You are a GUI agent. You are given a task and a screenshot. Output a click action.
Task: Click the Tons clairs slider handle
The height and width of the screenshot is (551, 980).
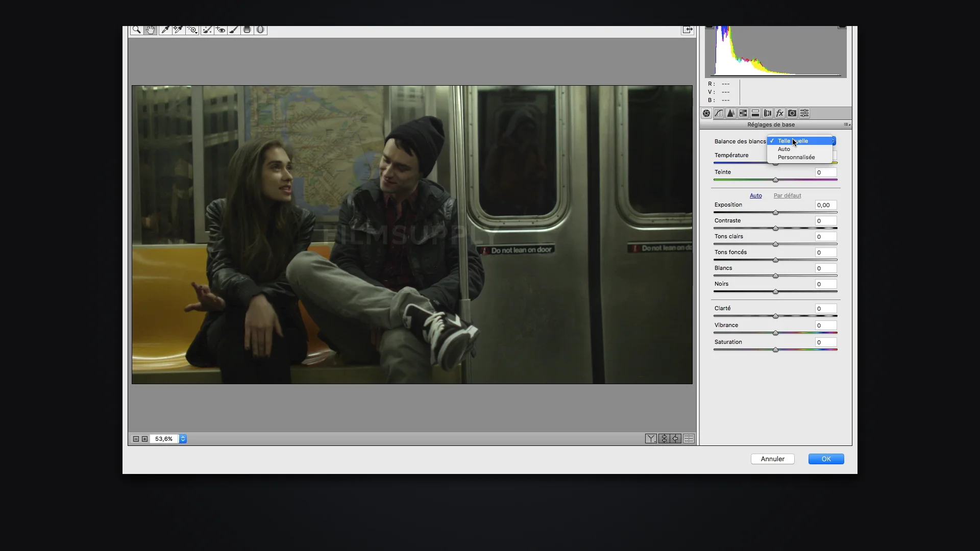coord(775,244)
